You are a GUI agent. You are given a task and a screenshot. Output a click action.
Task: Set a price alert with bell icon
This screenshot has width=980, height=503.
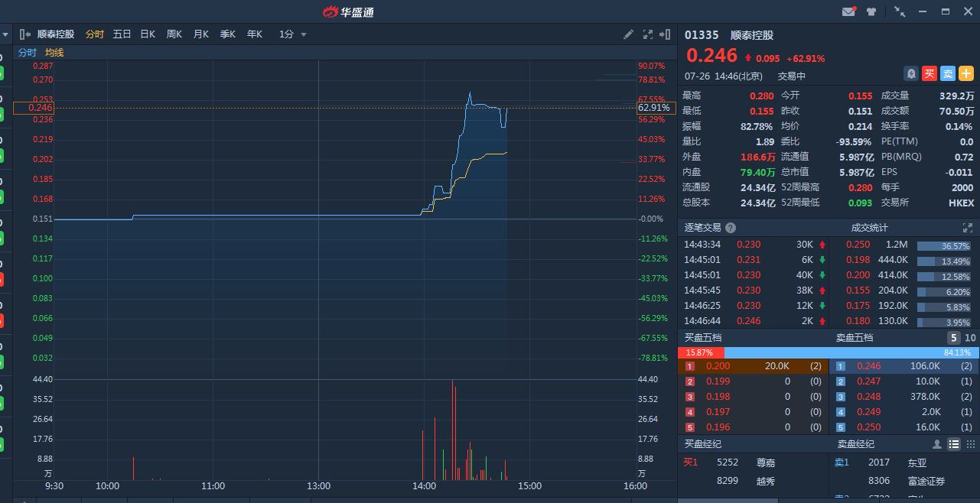pos(910,73)
